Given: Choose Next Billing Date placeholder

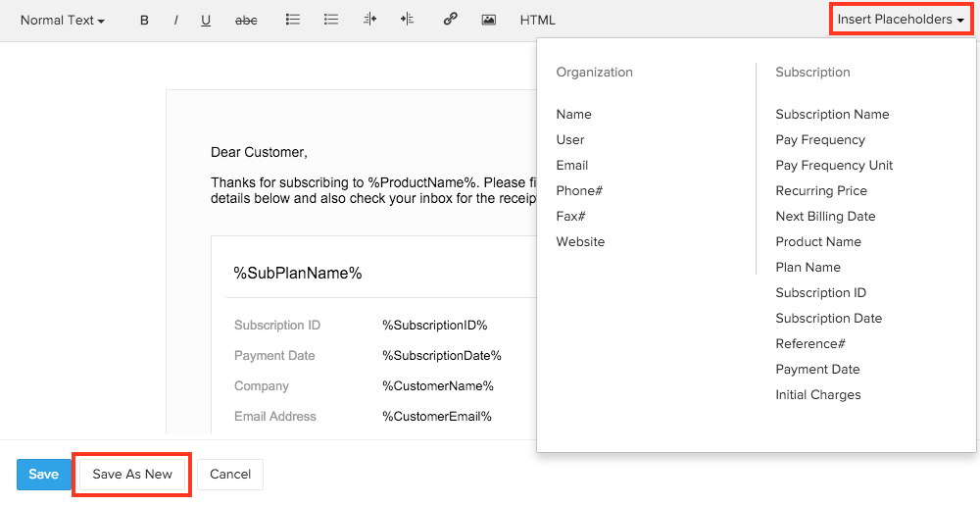Looking at the screenshot, I should (825, 216).
